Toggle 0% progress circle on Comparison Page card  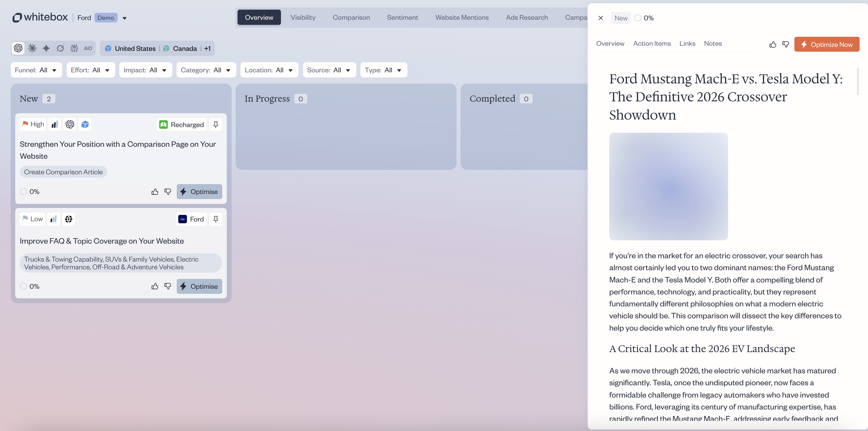[x=23, y=192]
